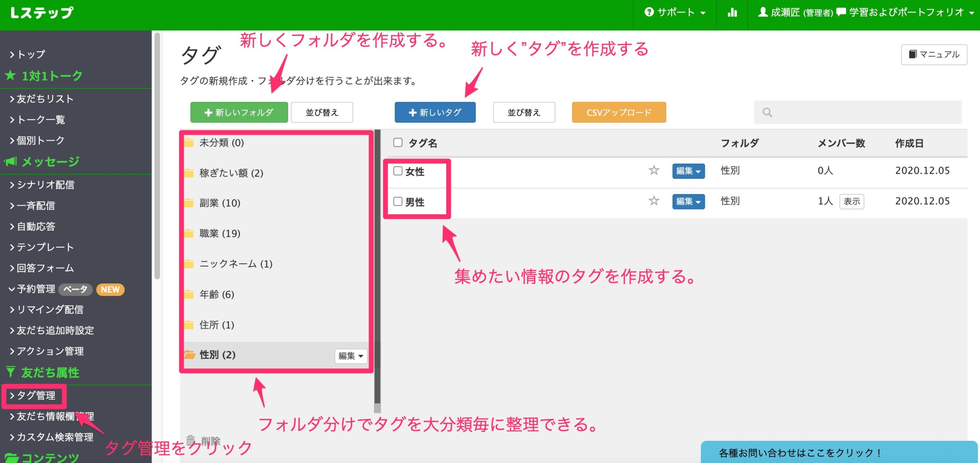Click the 新しいタグ button

pyautogui.click(x=435, y=113)
